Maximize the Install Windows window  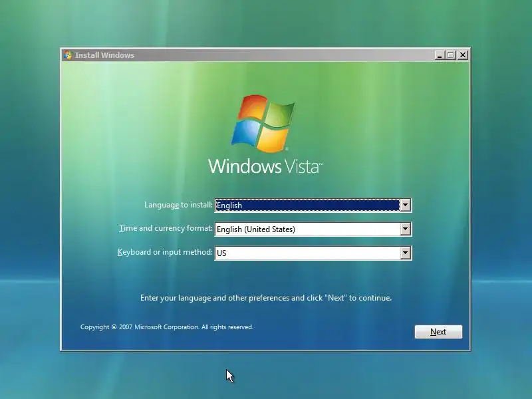[451, 55]
